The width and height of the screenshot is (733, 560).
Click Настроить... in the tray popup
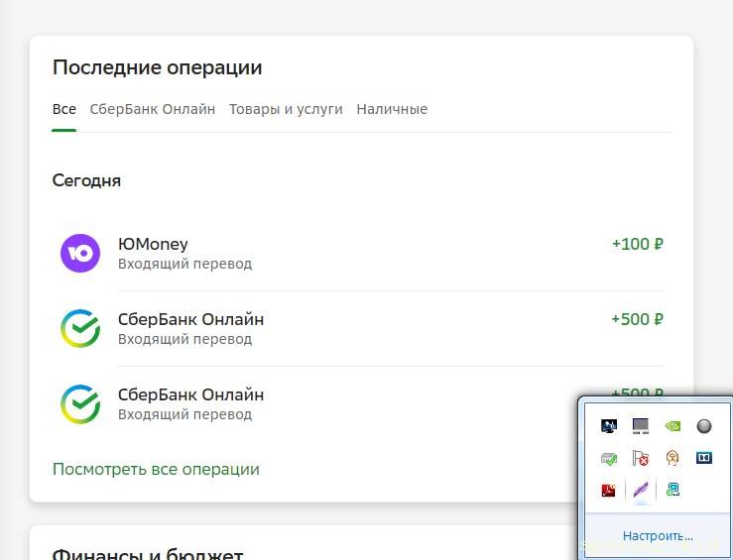click(x=658, y=536)
